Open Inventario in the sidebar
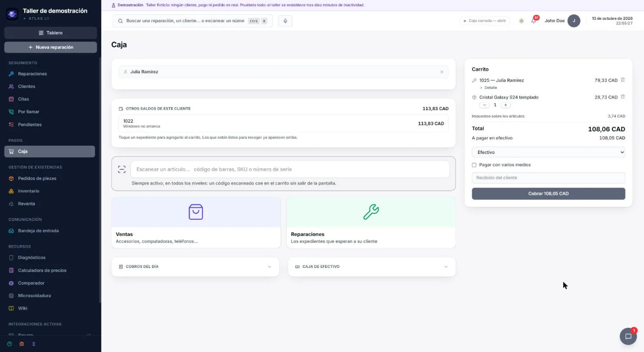 click(x=50, y=191)
